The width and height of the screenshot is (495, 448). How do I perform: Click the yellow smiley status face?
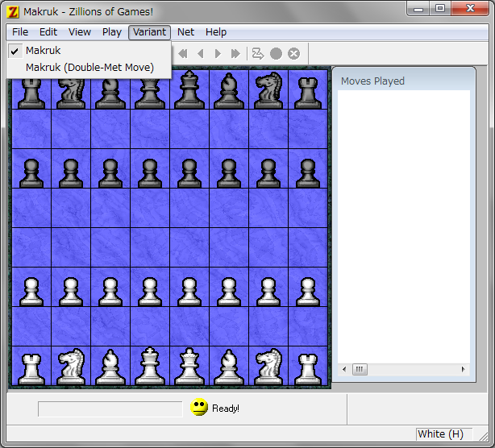point(199,407)
